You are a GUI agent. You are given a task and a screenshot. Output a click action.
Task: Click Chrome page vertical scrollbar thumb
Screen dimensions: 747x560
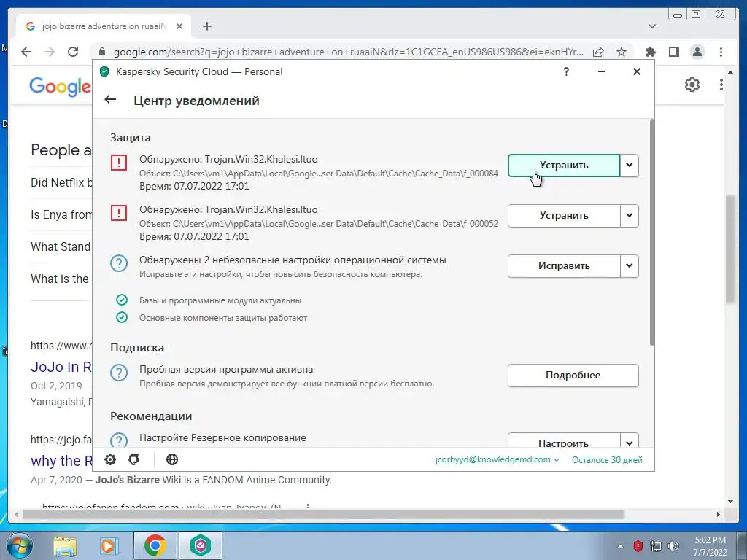coord(731,249)
